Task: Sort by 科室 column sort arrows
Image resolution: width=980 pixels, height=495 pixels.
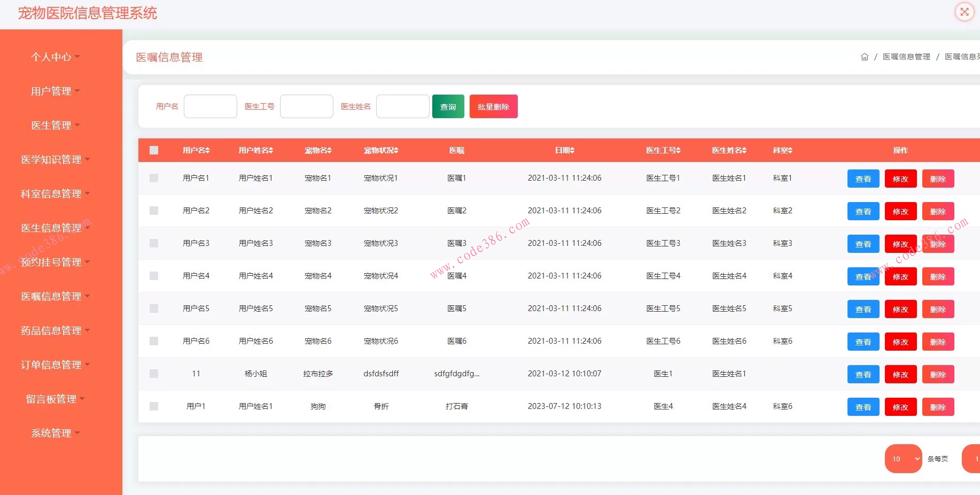Action: [x=790, y=151]
